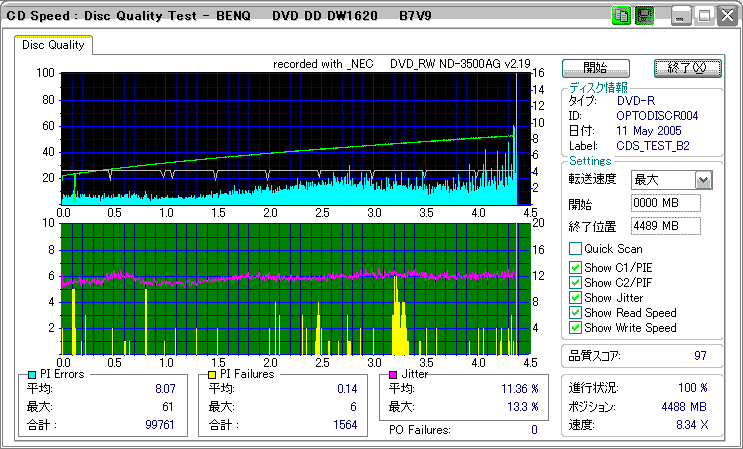Minimize the CD Speed window

(x=681, y=15)
